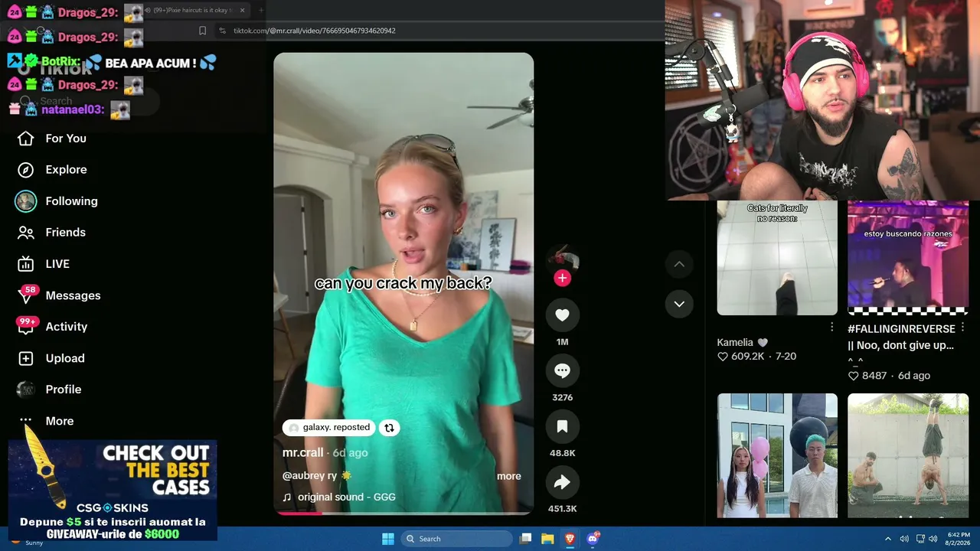Screen dimensions: 980x551
Task: Click the Profile avatar icon
Action: [26, 390]
